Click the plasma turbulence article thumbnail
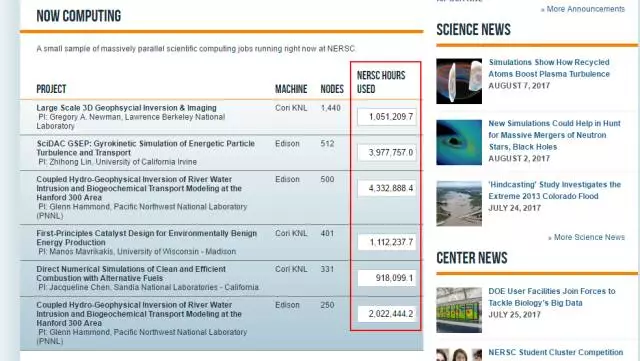Image resolution: width=640 pixels, height=361 pixels. (x=459, y=81)
